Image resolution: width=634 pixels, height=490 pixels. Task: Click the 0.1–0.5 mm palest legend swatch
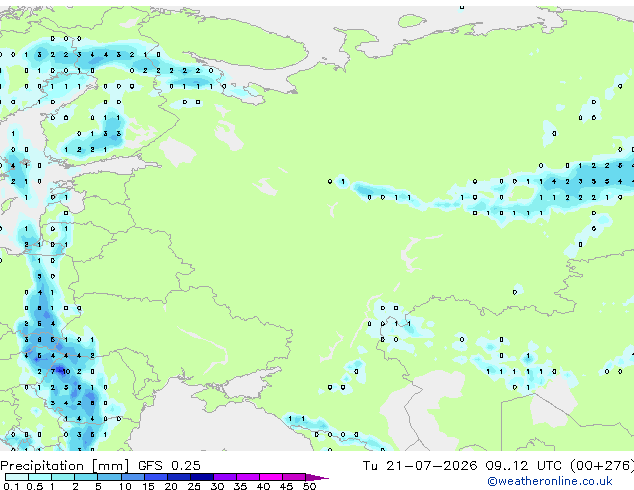coord(17,477)
